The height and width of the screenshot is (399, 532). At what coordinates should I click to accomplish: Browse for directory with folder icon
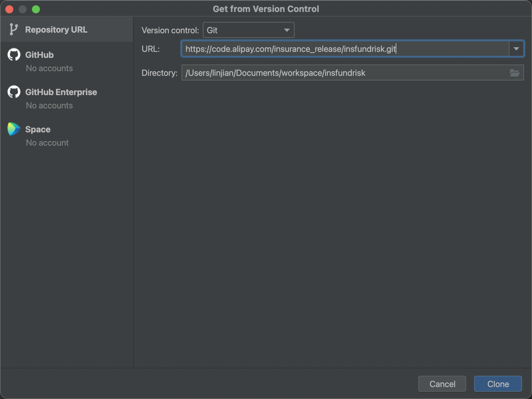515,73
